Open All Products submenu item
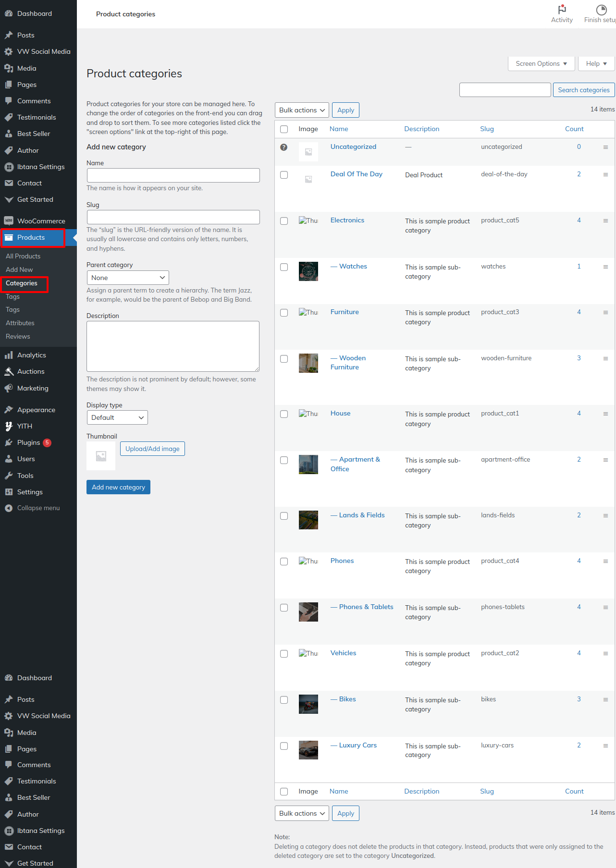This screenshot has height=868, width=616. [x=23, y=256]
